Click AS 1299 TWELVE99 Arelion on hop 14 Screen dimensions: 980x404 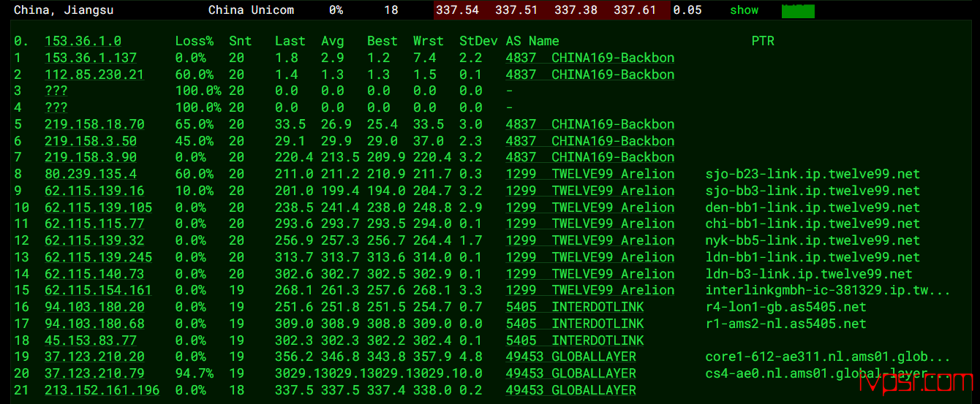click(x=590, y=274)
